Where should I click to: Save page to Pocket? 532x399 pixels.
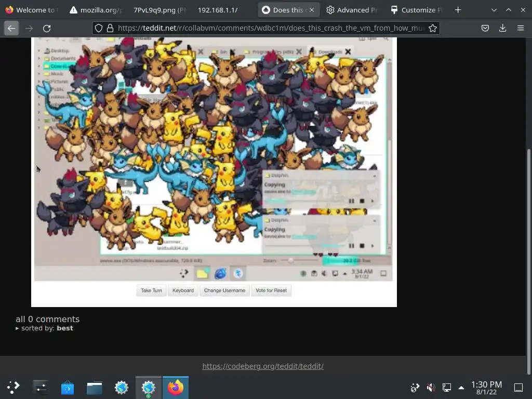click(485, 28)
